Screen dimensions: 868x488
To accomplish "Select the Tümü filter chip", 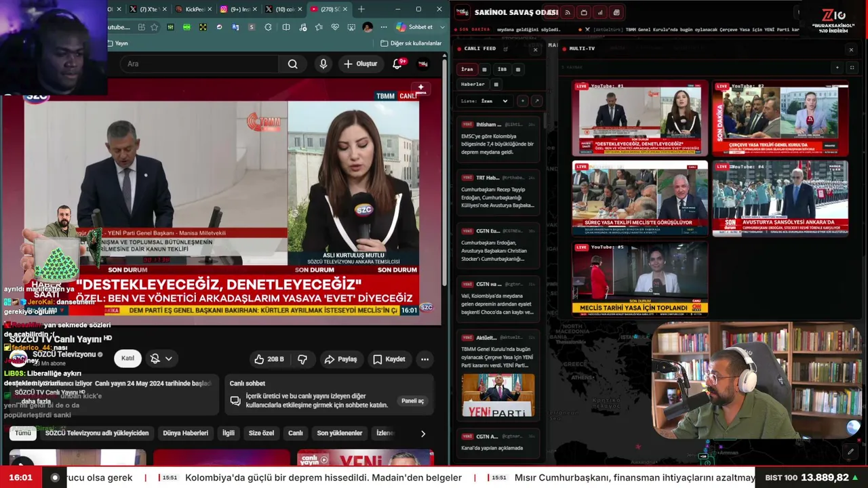I will (x=23, y=433).
